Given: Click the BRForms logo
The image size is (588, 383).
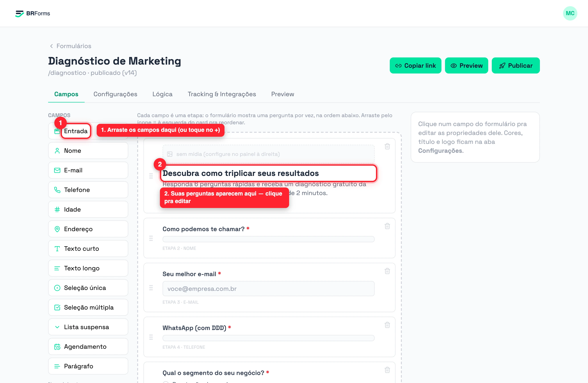Looking at the screenshot, I should pos(32,13).
